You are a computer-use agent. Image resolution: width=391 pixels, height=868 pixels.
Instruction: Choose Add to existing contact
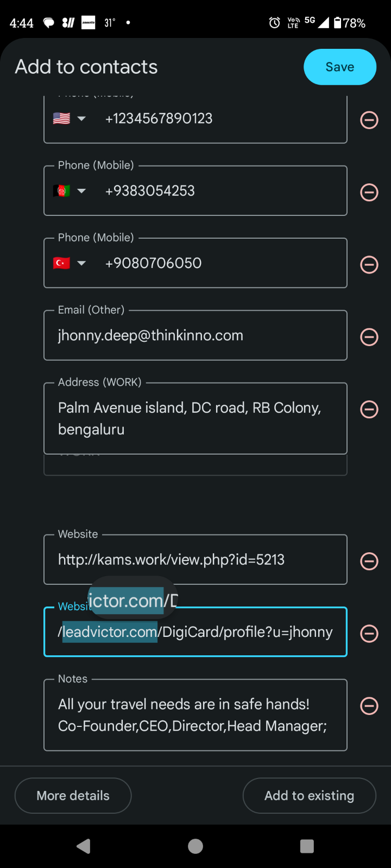(310, 796)
